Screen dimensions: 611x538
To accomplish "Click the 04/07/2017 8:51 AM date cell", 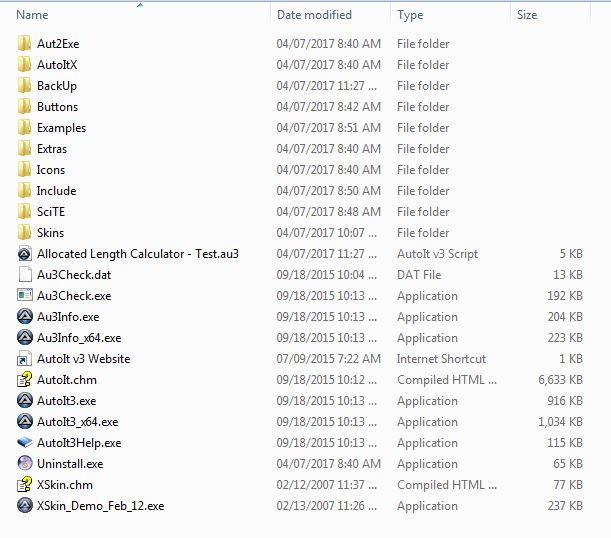I will coord(328,128).
